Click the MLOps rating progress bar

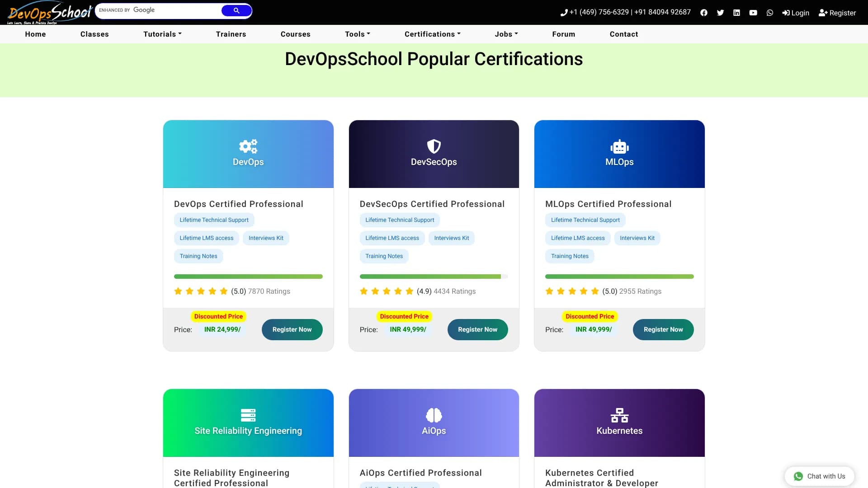click(619, 277)
